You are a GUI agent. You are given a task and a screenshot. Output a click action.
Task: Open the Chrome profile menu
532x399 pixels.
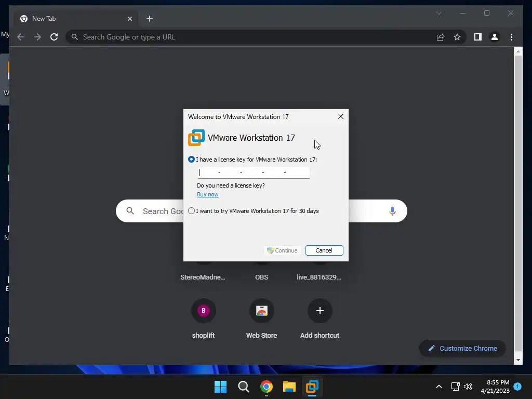pyautogui.click(x=495, y=37)
